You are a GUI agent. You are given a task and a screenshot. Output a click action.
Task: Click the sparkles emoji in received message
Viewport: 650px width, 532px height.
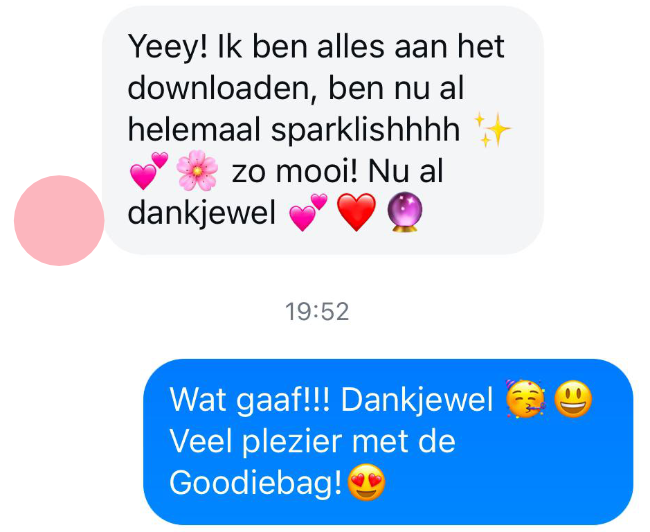(492, 129)
